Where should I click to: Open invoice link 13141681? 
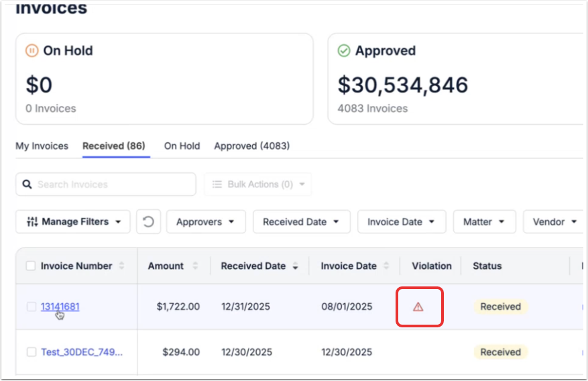pyautogui.click(x=60, y=307)
